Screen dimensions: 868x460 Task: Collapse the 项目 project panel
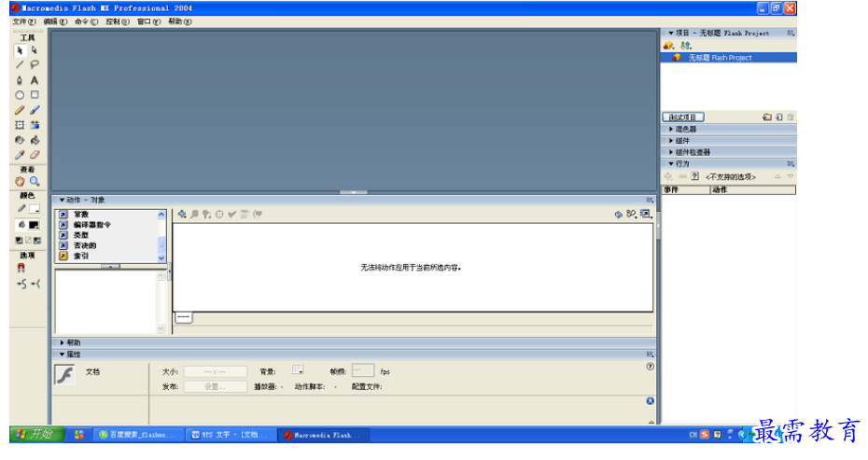(671, 34)
